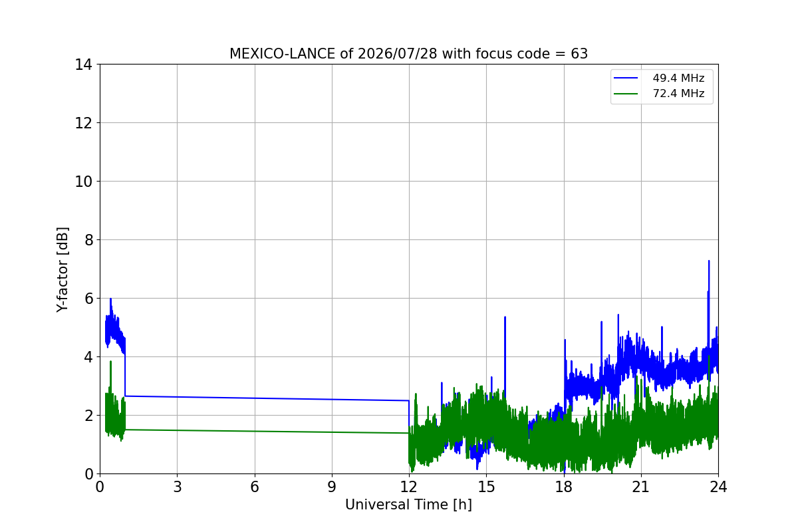Screen dimensions: 798x532
Task: Click the flat blue line segment near 6h
Action: tap(254, 398)
